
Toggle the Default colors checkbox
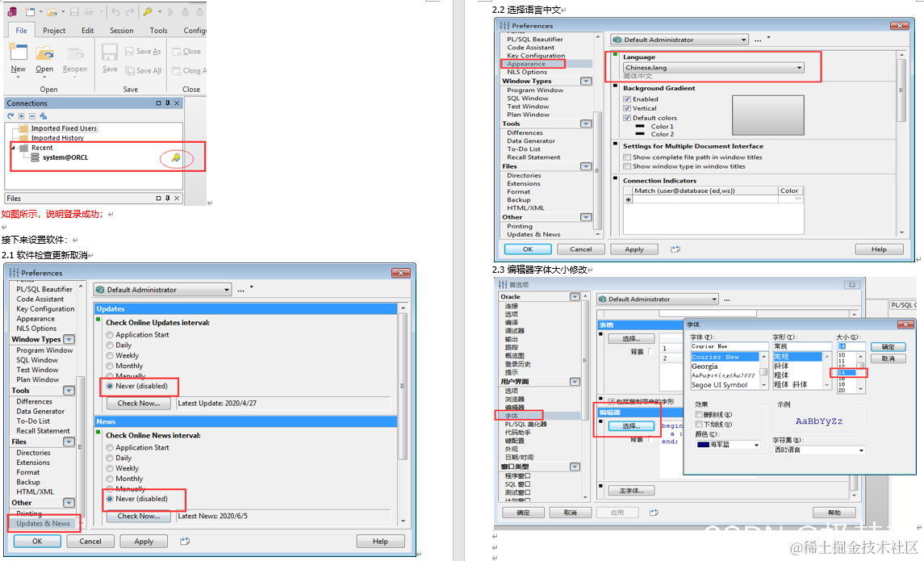pos(627,118)
